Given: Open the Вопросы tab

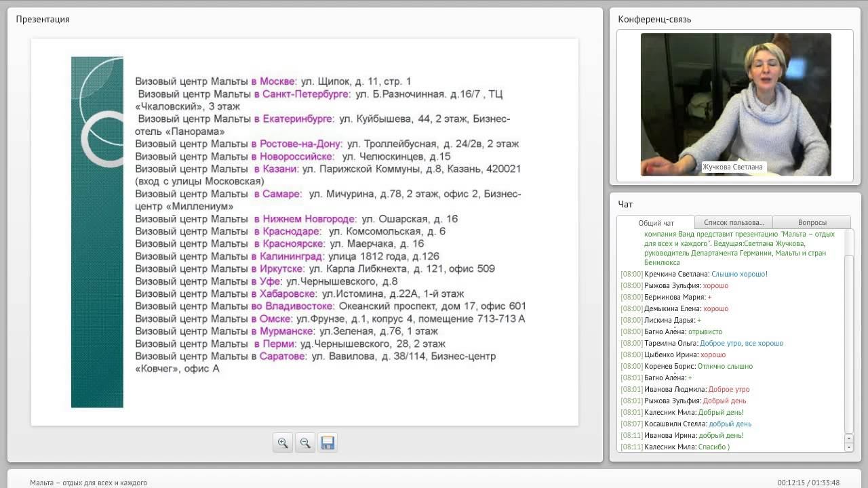Looking at the screenshot, I should (812, 222).
